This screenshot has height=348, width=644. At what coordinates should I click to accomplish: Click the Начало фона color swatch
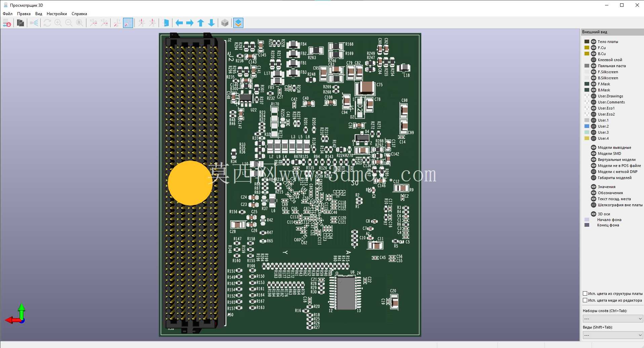pyautogui.click(x=587, y=220)
